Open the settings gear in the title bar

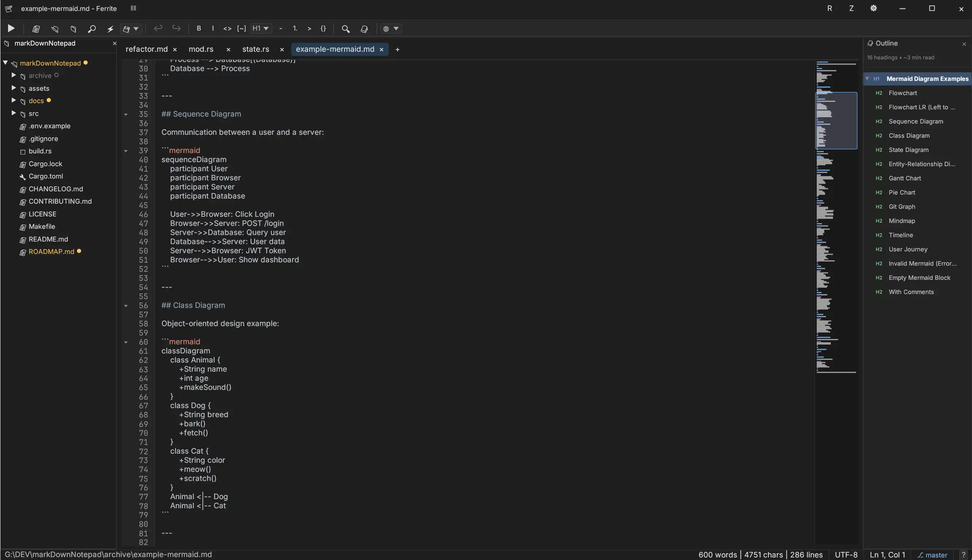point(874,8)
